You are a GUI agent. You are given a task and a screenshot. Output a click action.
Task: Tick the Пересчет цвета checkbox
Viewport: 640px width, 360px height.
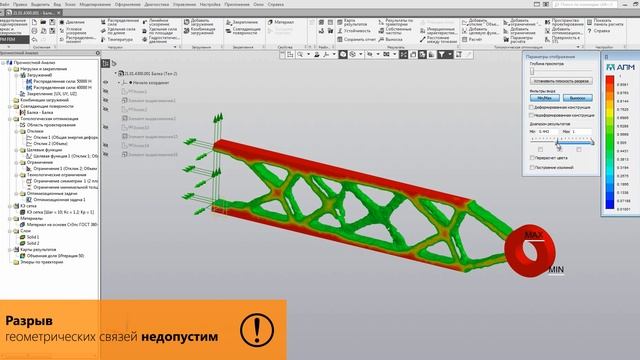point(532,158)
